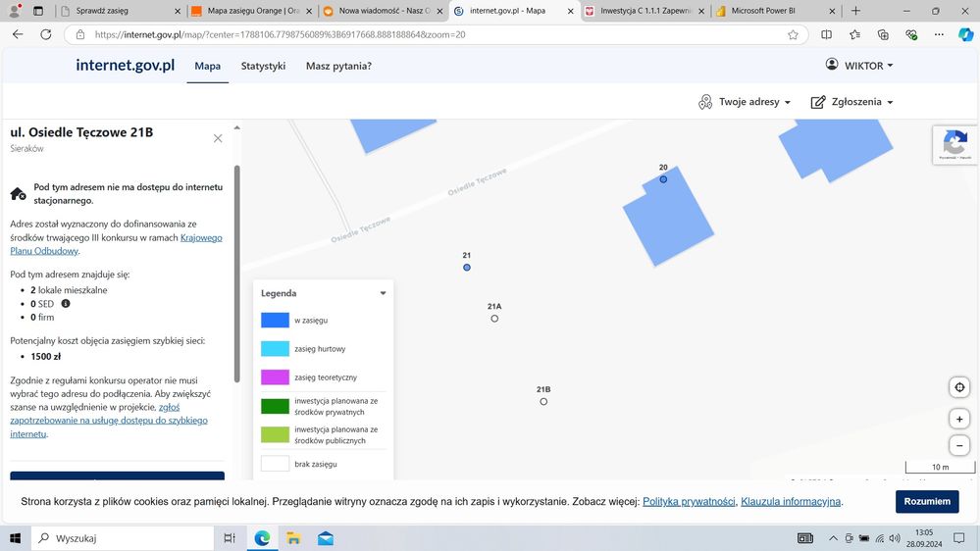Zoom in the map with plus button

click(960, 419)
